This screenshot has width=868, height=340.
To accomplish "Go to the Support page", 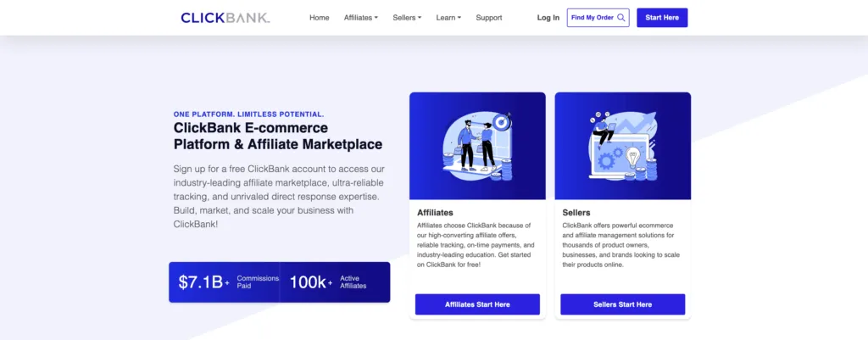I will pos(489,18).
